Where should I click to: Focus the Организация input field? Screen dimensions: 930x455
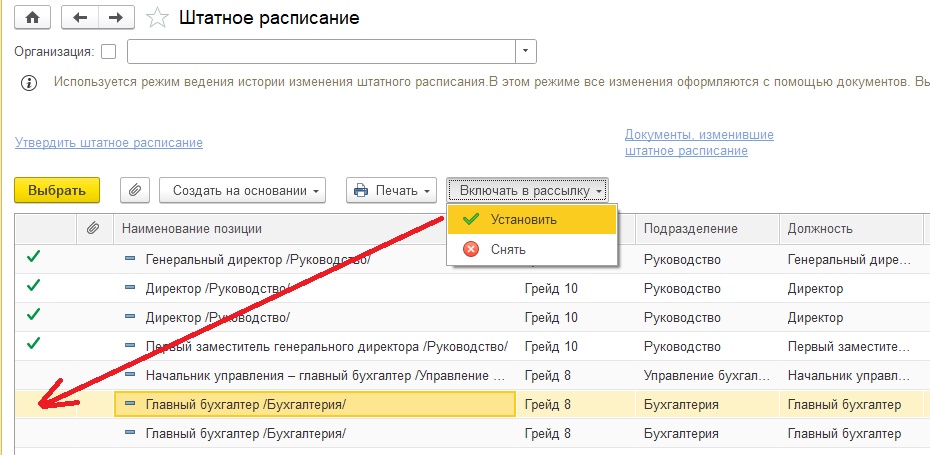click(x=321, y=52)
